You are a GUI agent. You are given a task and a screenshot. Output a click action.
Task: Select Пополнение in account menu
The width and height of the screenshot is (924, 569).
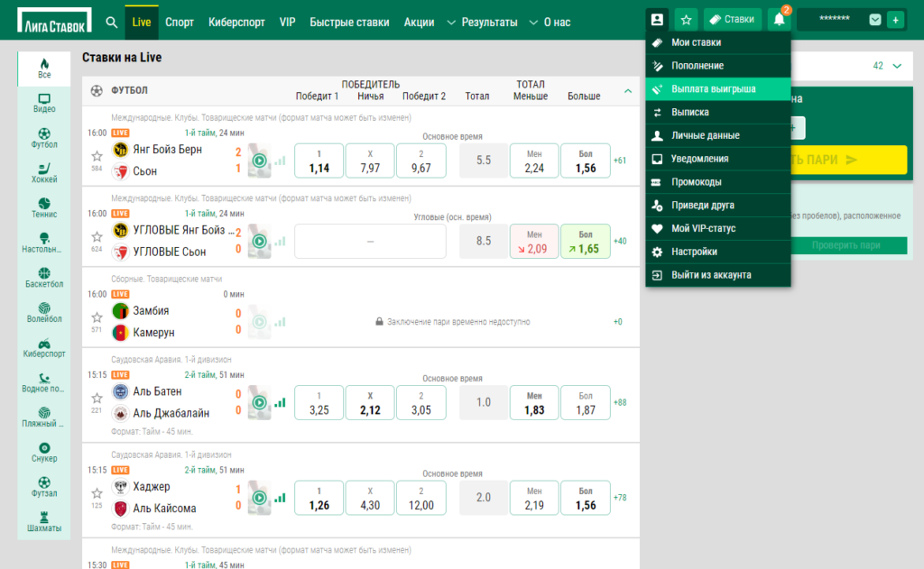717,66
